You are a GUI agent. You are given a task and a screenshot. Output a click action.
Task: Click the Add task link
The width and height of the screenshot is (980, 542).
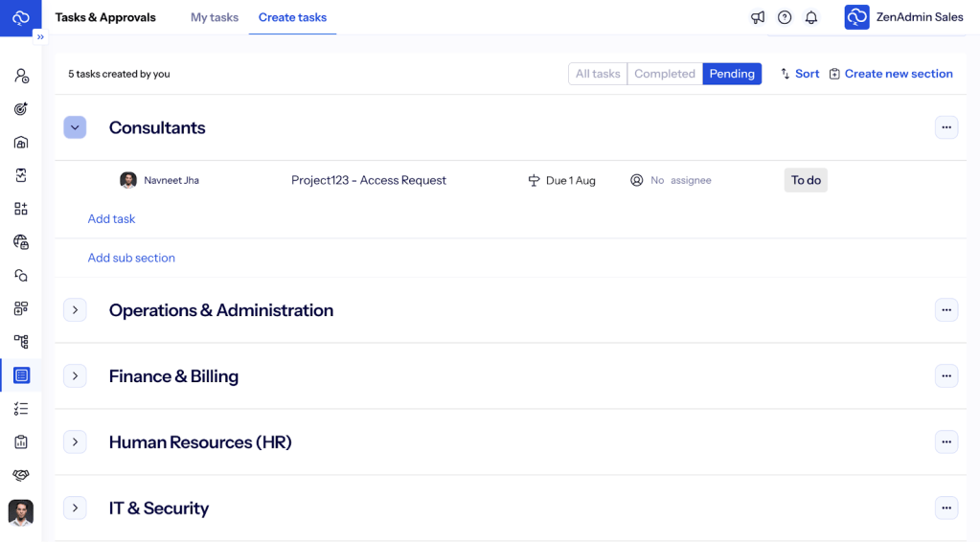(111, 219)
